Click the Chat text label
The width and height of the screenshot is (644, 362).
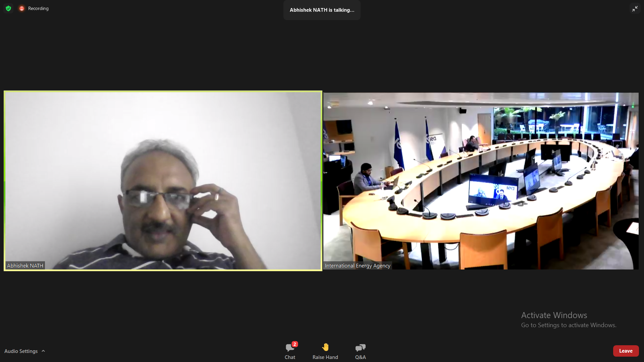point(290,357)
